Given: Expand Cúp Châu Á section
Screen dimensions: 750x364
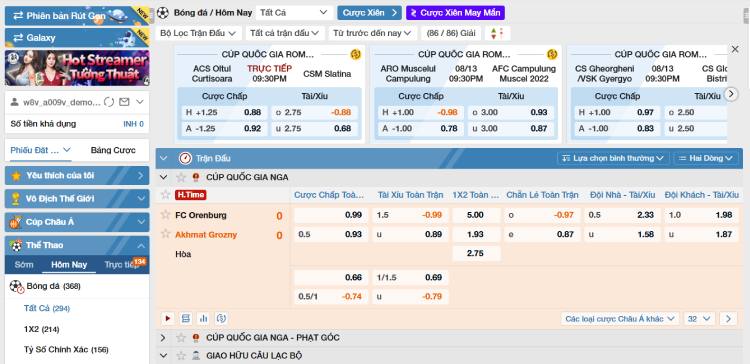Looking at the screenshot, I should tap(77, 222).
